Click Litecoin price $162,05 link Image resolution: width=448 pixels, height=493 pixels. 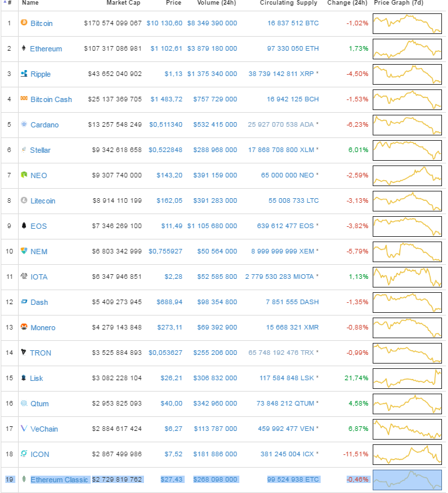click(169, 201)
